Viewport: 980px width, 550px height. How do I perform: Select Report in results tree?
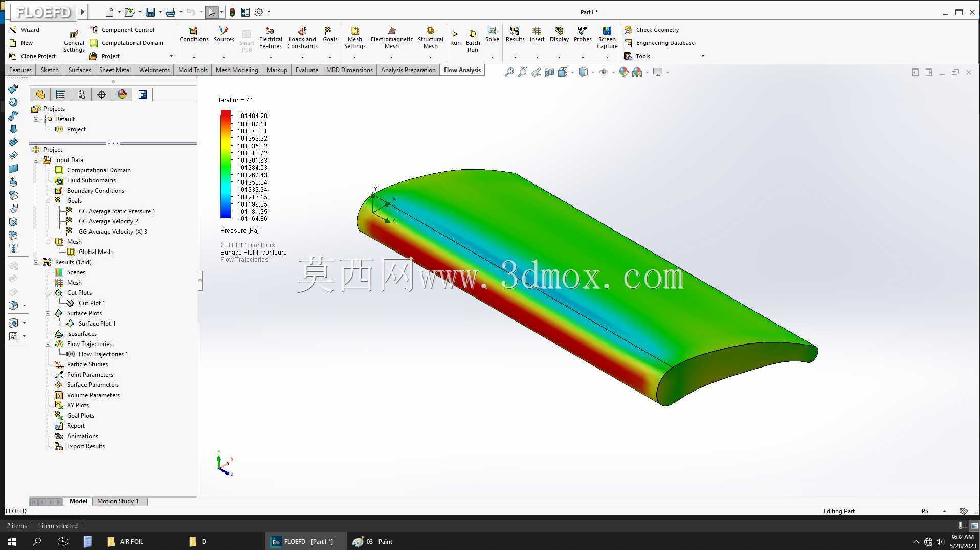(75, 426)
